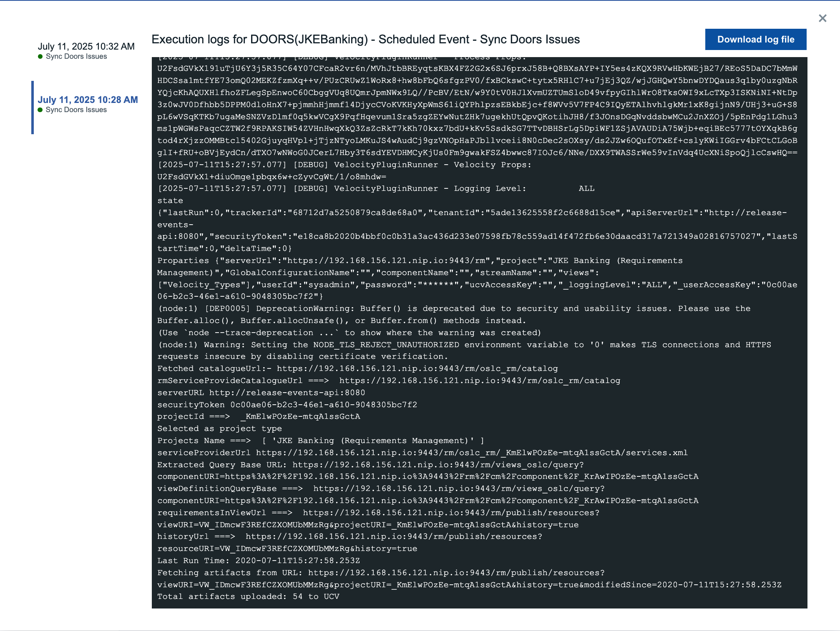Click the 'rmServiceProvideCatalogueUrl' log line
Viewport: 840px width, 631px height.
point(389,381)
